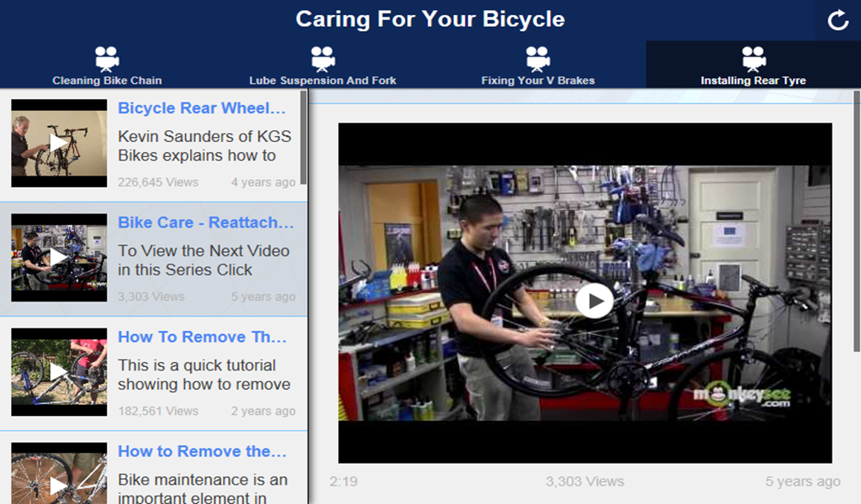
Task: Select the Installing Rear Tyre tab
Action: 753,81
